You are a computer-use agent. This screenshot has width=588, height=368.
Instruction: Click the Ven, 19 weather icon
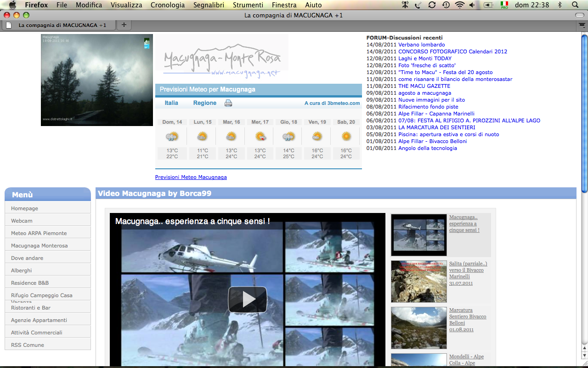click(317, 137)
